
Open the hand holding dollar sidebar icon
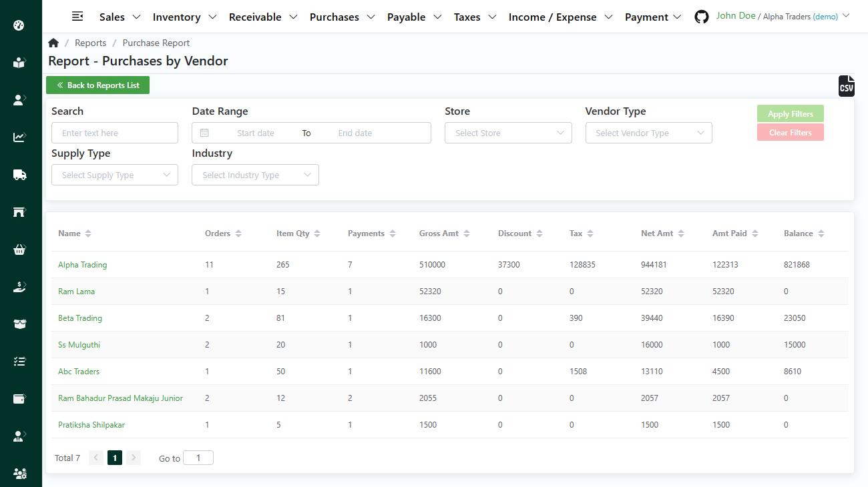coord(19,287)
